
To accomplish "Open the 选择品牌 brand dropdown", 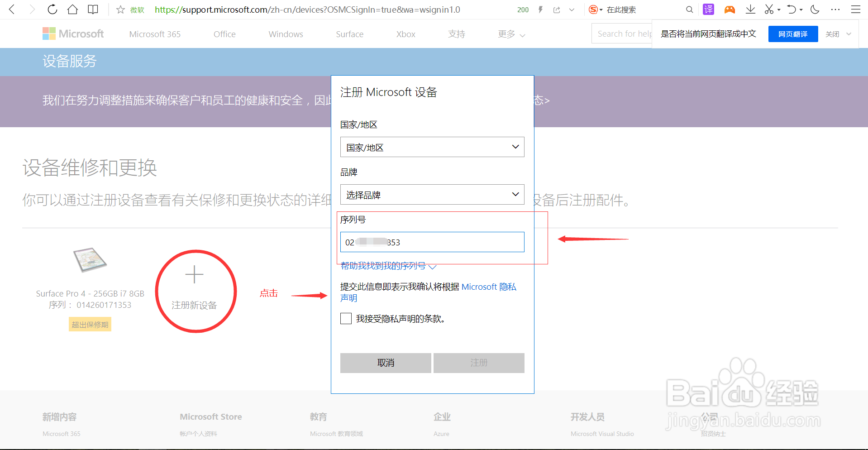I will pyautogui.click(x=432, y=195).
